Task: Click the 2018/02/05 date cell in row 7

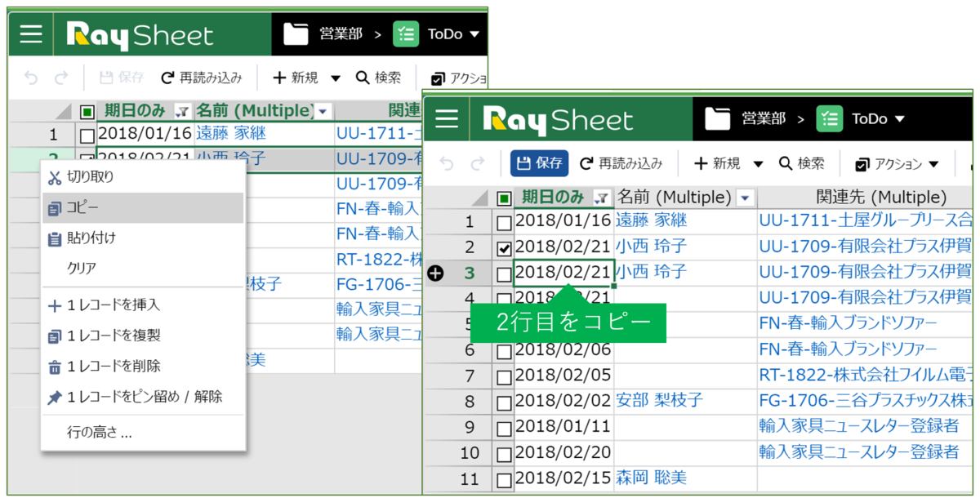Action: pos(563,376)
